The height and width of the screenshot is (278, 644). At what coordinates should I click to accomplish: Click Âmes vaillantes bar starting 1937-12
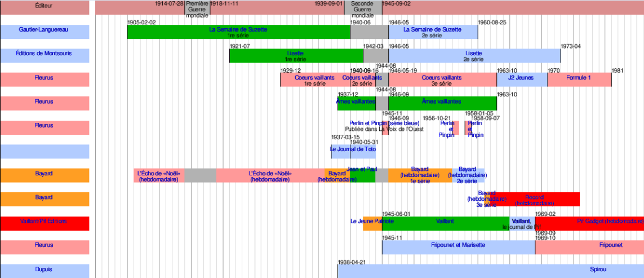click(357, 104)
